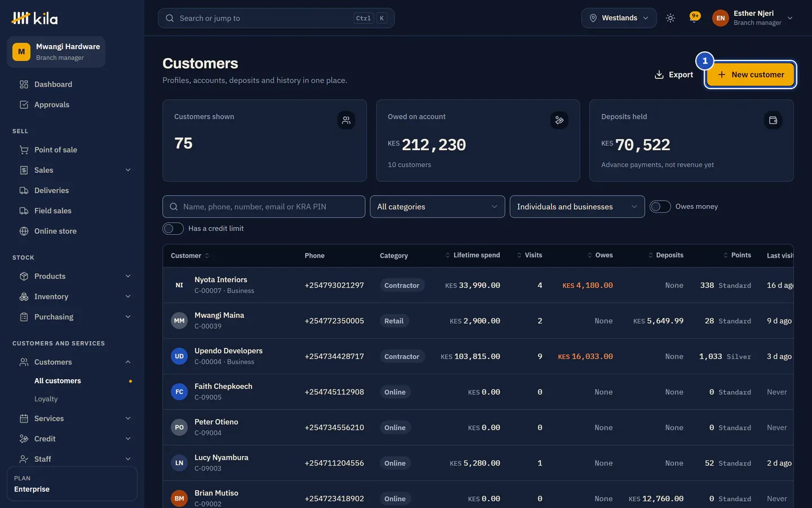
Task: Click the EN user avatar
Action: pyautogui.click(x=721, y=18)
